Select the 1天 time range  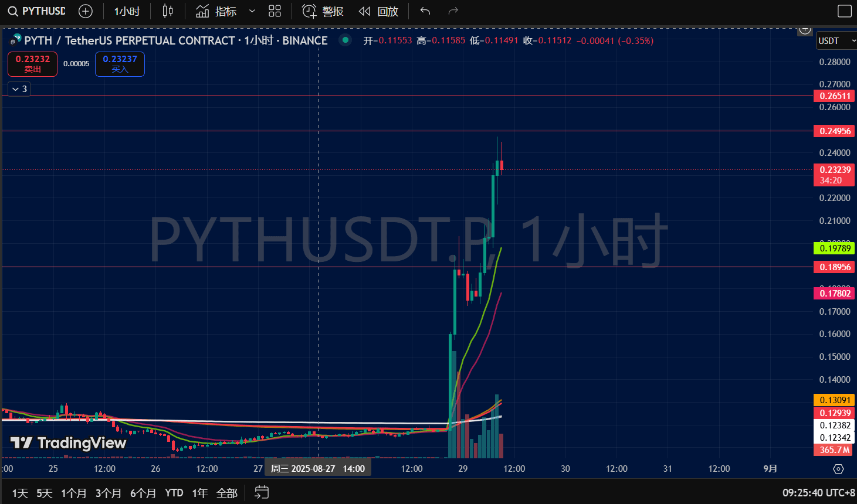20,493
